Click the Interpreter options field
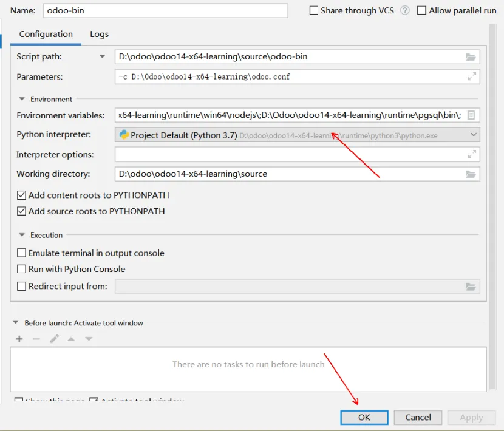 [298, 154]
